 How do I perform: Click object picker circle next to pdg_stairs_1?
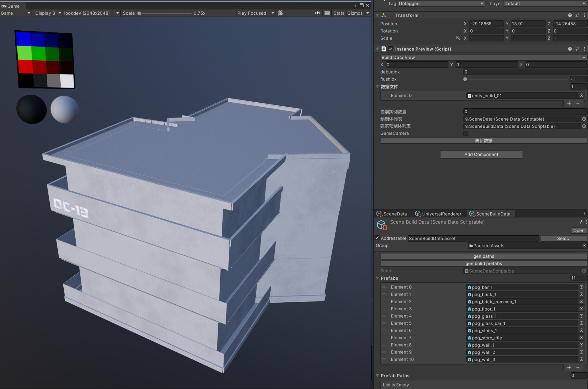click(x=582, y=330)
